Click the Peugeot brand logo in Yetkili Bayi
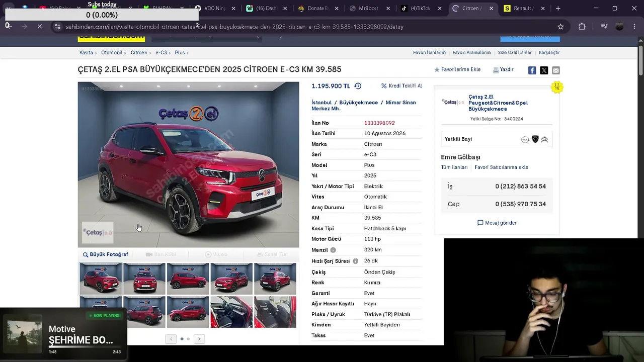644x362 pixels. tap(535, 139)
